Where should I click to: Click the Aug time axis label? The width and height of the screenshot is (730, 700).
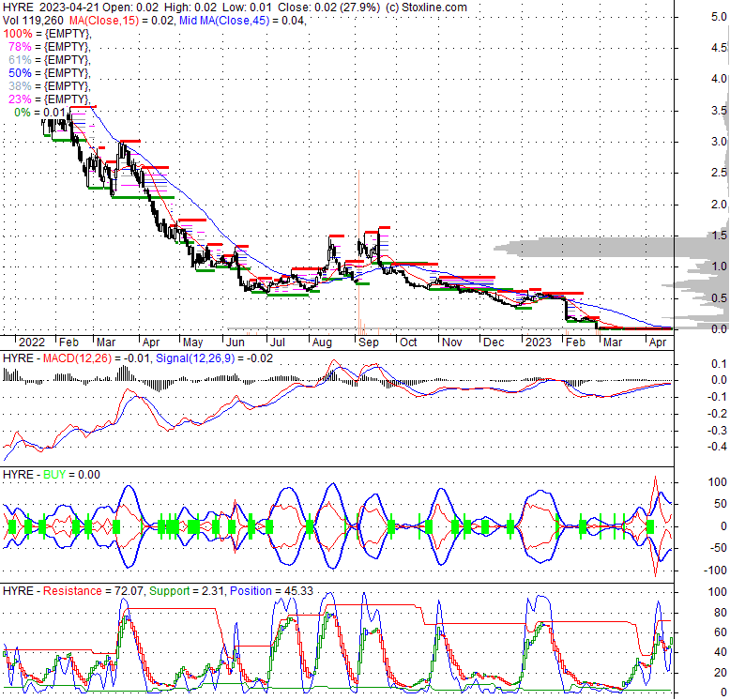322,342
